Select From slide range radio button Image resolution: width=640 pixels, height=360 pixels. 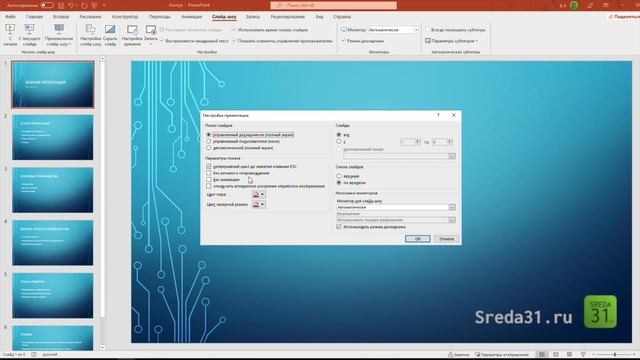pos(339,142)
